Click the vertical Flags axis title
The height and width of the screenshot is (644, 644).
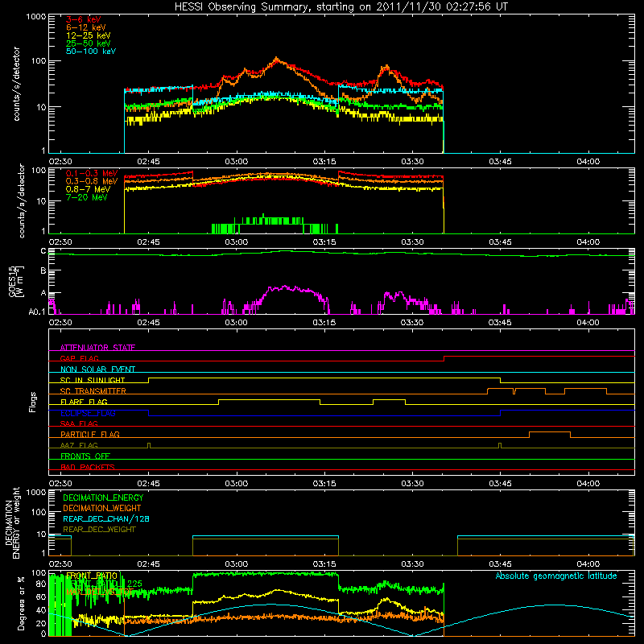(x=33, y=402)
